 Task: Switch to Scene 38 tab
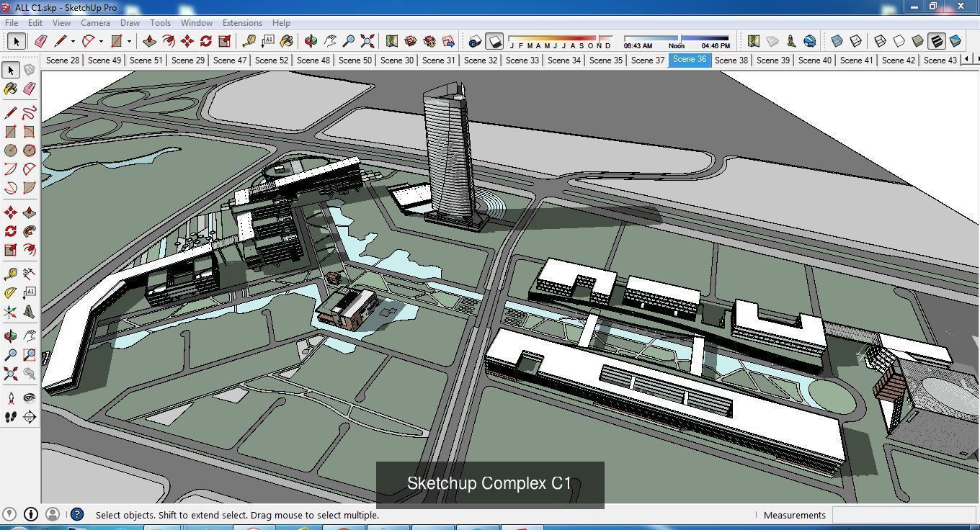click(x=731, y=60)
